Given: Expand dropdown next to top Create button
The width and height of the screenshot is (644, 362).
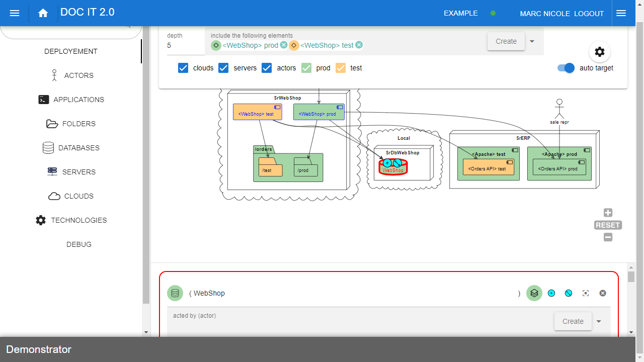Looking at the screenshot, I should pos(532,41).
